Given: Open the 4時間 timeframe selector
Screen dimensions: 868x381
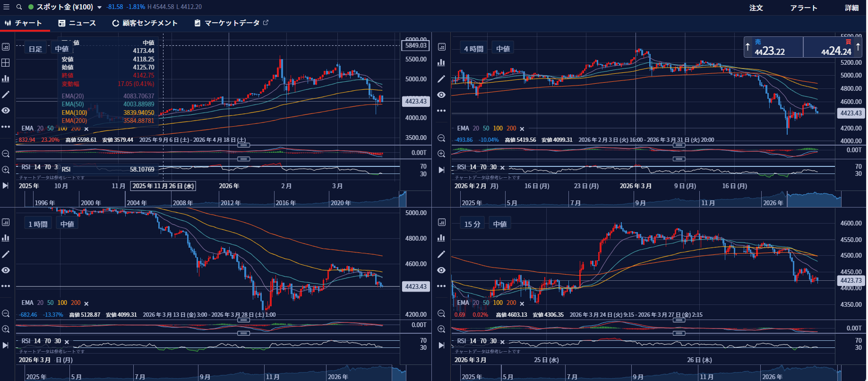Looking at the screenshot, I should (x=473, y=49).
